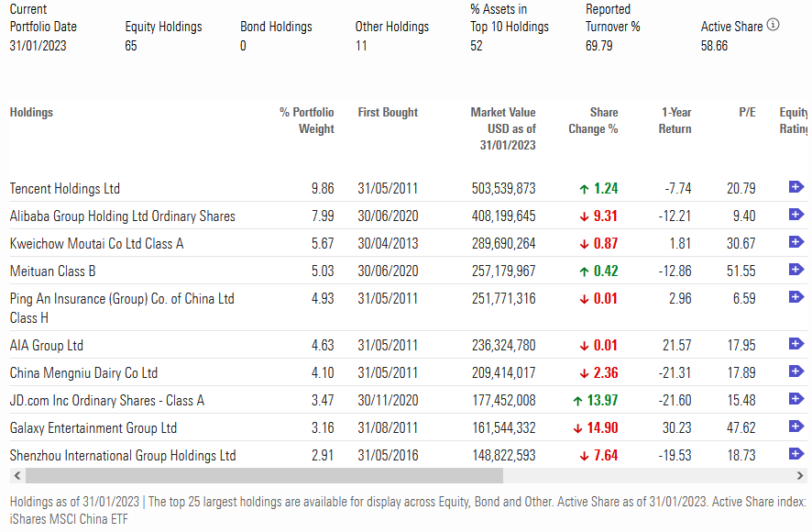Open the rating icon for Galaxy Entertainment row
Viewport: 812px width, 532px height.
point(796,427)
